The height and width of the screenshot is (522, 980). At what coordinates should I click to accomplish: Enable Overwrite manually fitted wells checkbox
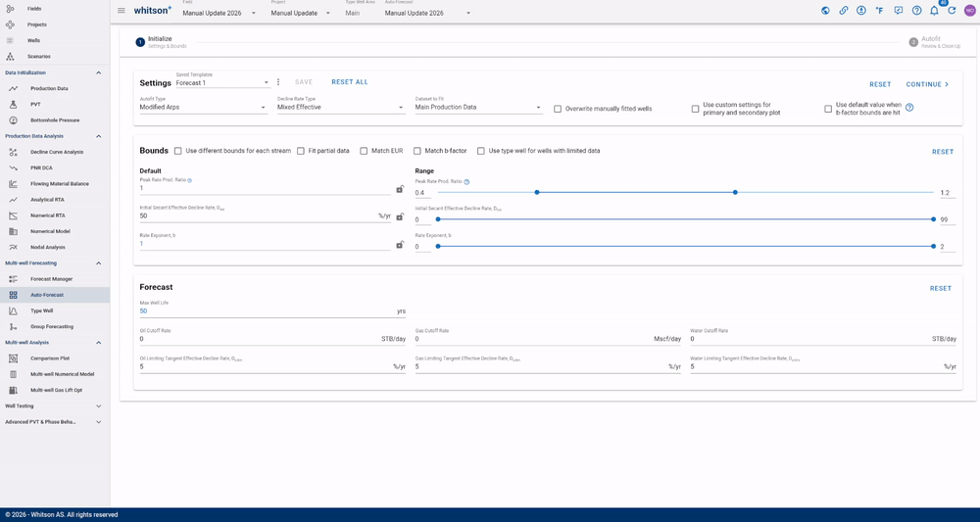coord(558,109)
